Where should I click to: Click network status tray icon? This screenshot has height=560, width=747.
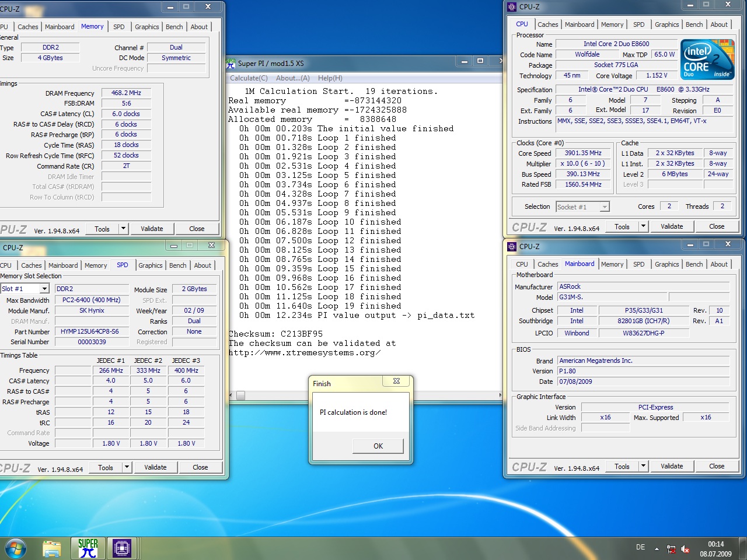tap(671, 549)
